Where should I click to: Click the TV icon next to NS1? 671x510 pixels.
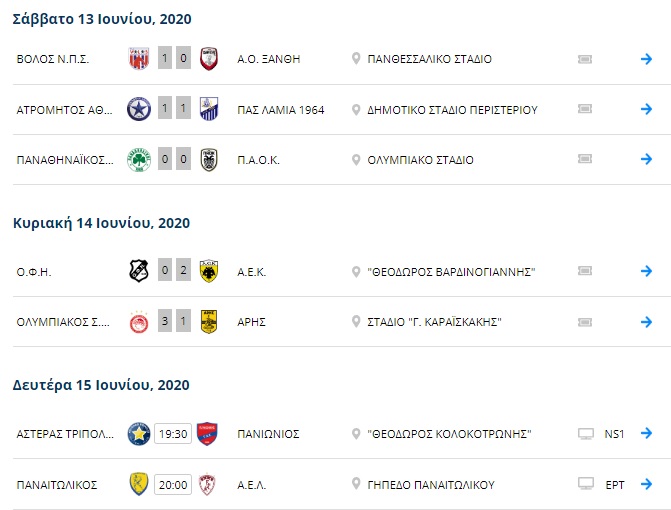(x=586, y=434)
